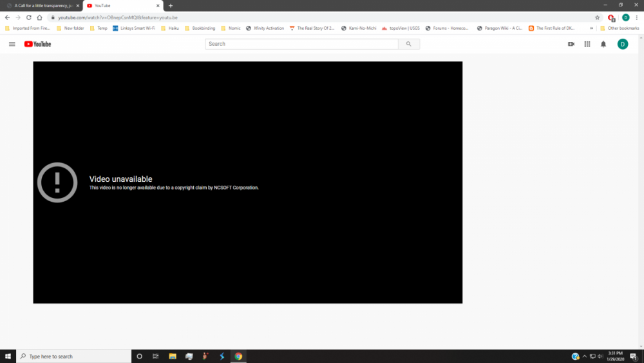Click the address bar URL
Viewport: 644px width, 363px height.
click(x=117, y=17)
